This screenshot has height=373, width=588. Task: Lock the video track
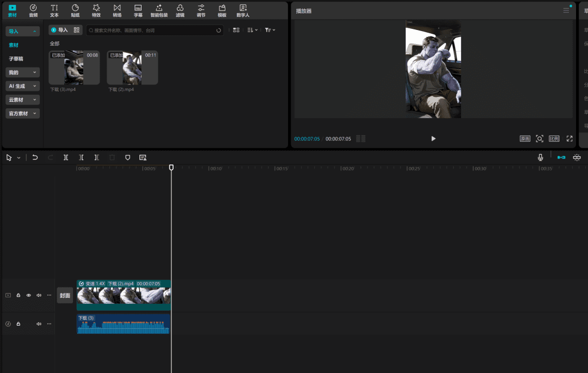19,295
